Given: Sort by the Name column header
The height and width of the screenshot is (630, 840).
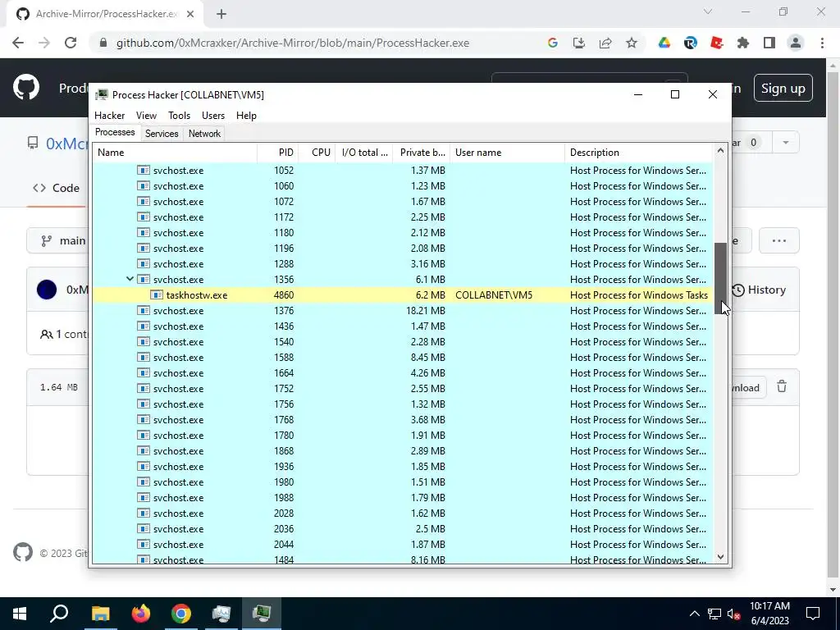Looking at the screenshot, I should pos(175,153).
